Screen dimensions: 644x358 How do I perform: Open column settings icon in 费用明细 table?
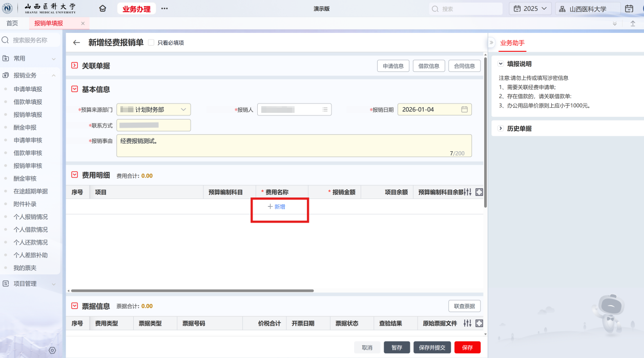tap(467, 192)
